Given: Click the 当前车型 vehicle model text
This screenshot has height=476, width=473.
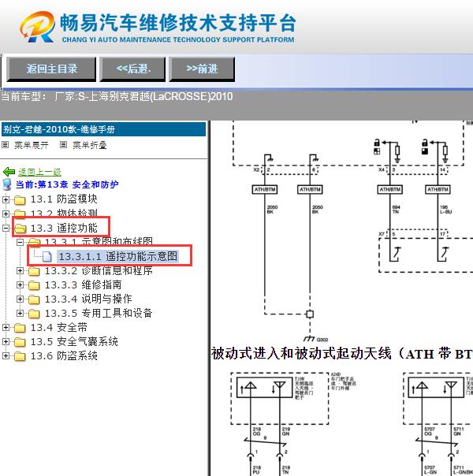Looking at the screenshot, I should point(117,96).
